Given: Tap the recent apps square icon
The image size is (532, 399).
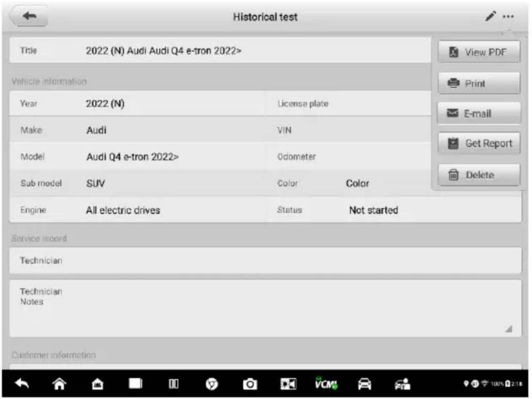Looking at the screenshot, I should (135, 384).
